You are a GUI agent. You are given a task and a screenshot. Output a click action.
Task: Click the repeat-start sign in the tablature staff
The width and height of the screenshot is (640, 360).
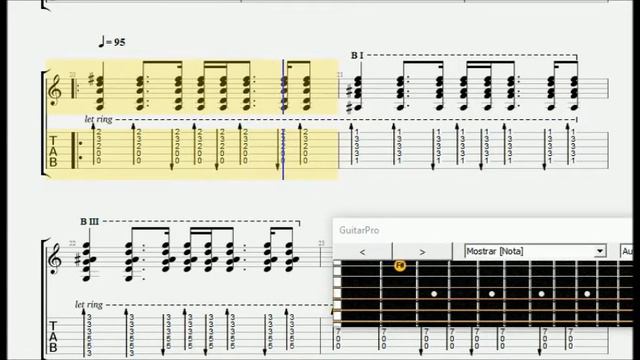tap(77, 150)
